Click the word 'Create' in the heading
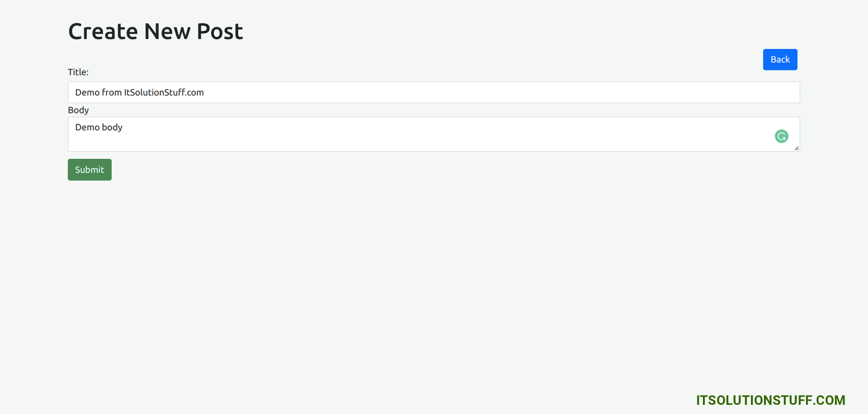This screenshot has width=868, height=414. (103, 31)
